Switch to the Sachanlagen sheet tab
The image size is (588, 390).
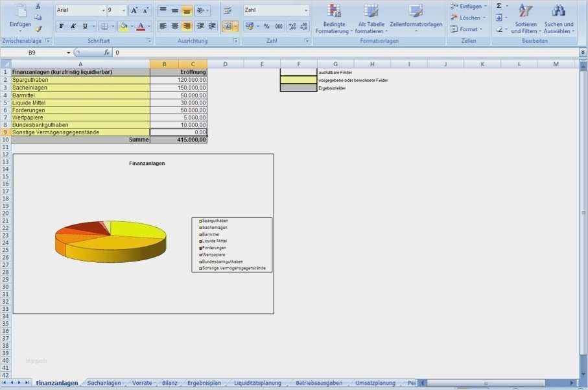tap(104, 384)
